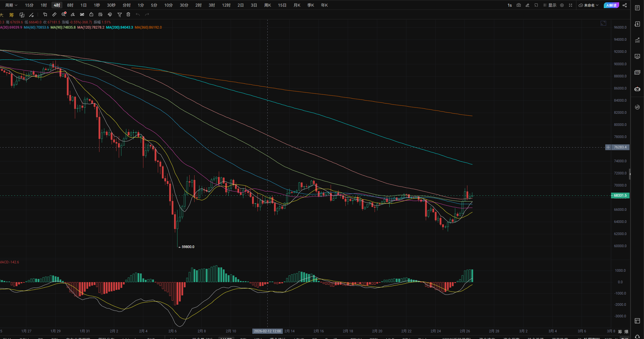Image resolution: width=644 pixels, height=339 pixels.
Task: Open the chart settings hexagon icon
Action: 562,5
